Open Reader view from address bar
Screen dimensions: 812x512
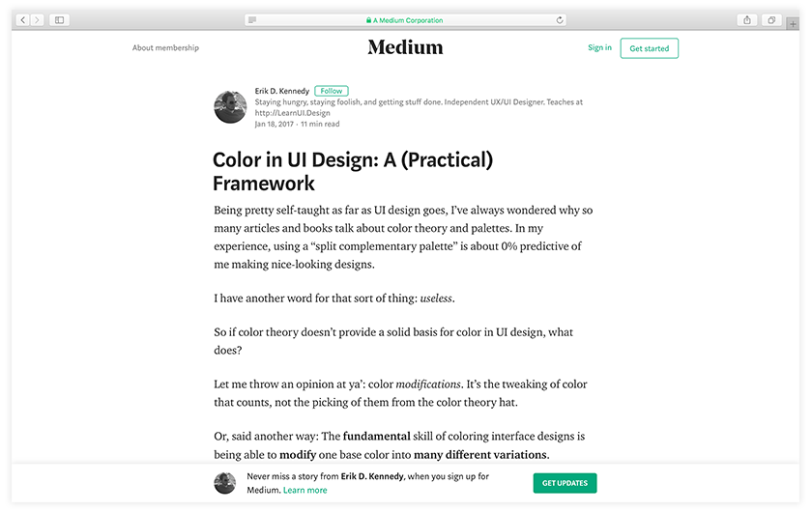coord(252,19)
